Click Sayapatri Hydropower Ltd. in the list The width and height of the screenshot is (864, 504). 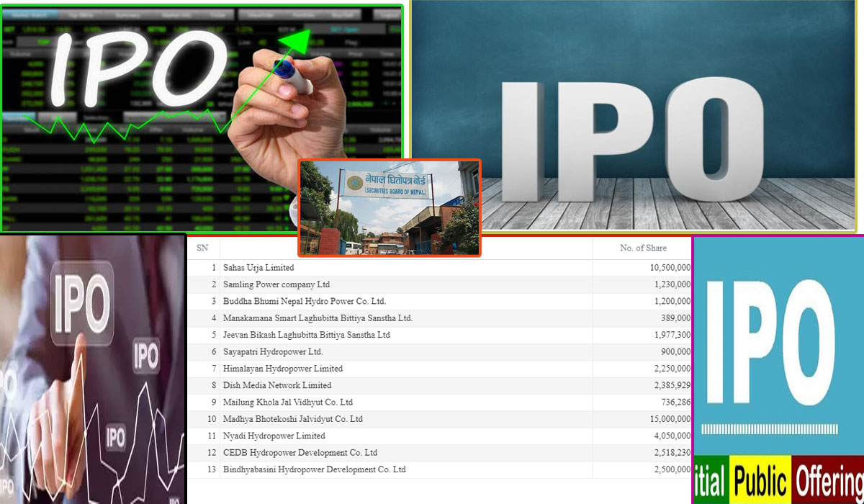click(273, 351)
